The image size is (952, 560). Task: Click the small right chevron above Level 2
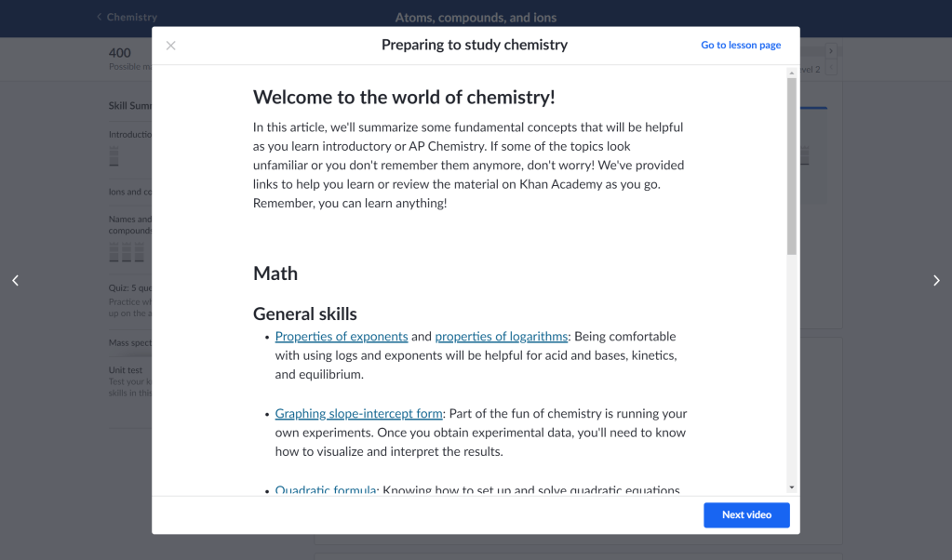tap(831, 52)
